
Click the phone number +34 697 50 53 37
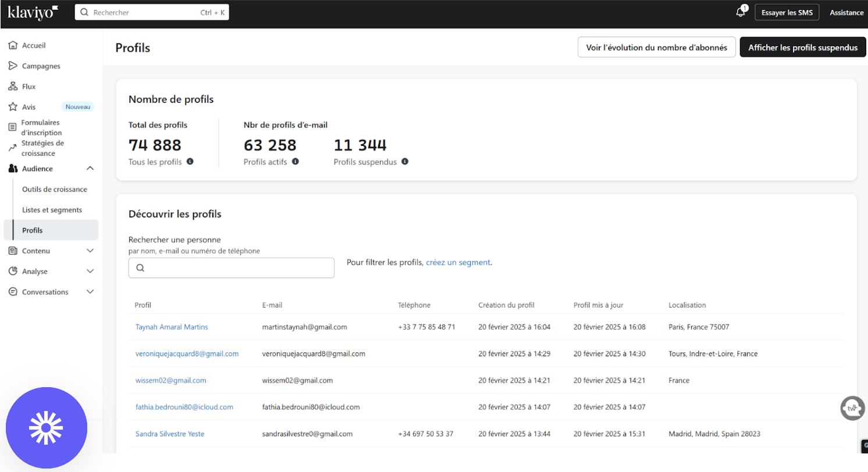[426, 434]
